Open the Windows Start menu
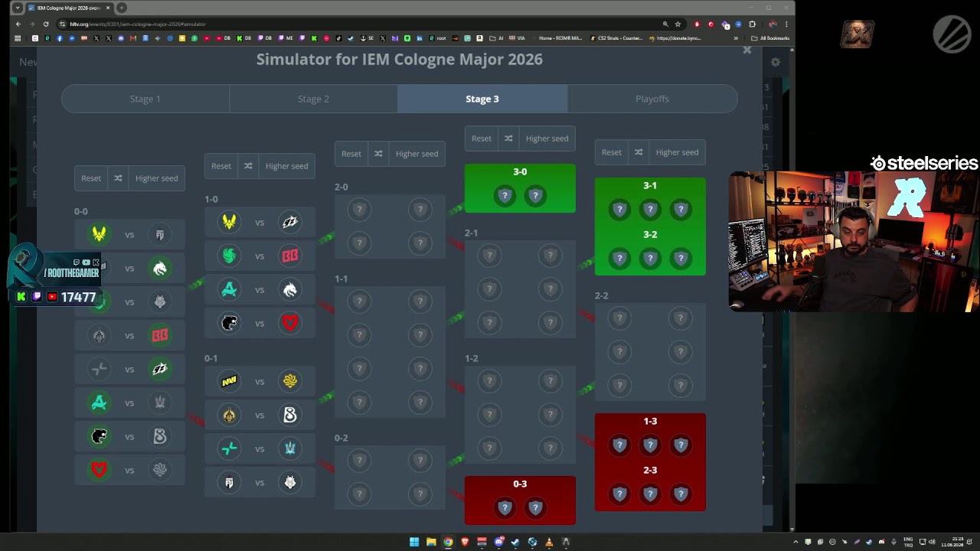This screenshot has width=980, height=551. point(414,542)
